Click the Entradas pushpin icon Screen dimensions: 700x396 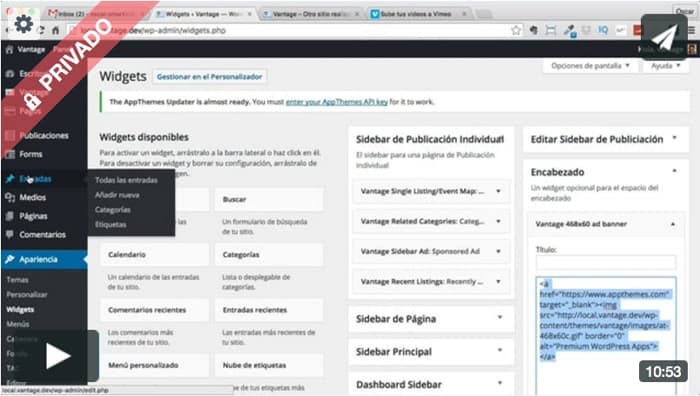click(10, 179)
